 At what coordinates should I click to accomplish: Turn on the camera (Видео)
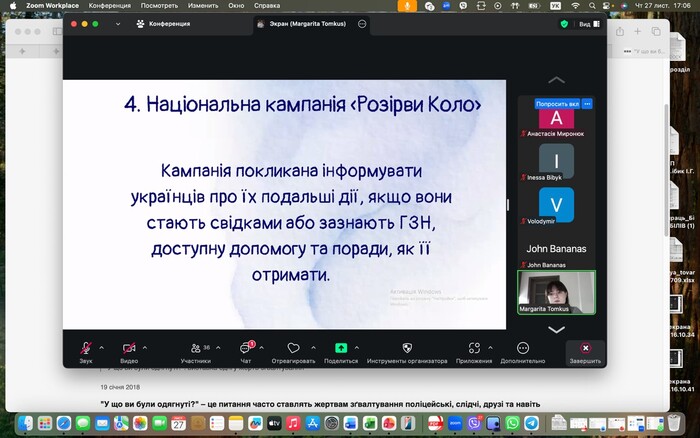pyautogui.click(x=129, y=348)
